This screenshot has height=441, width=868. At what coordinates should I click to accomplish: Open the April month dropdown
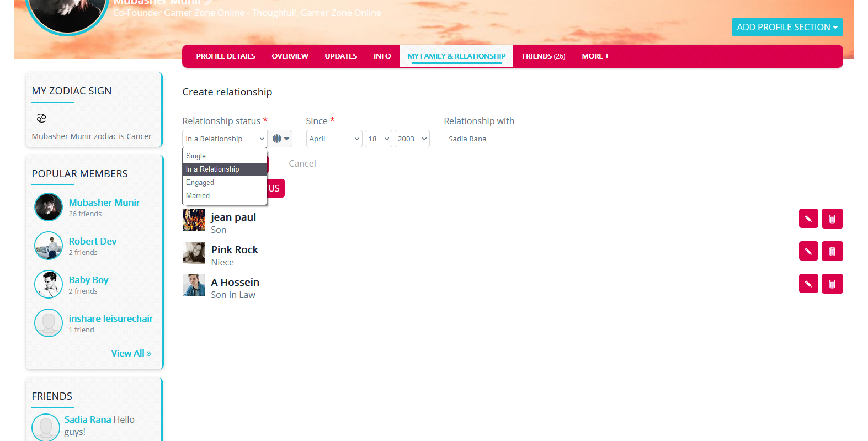(334, 139)
